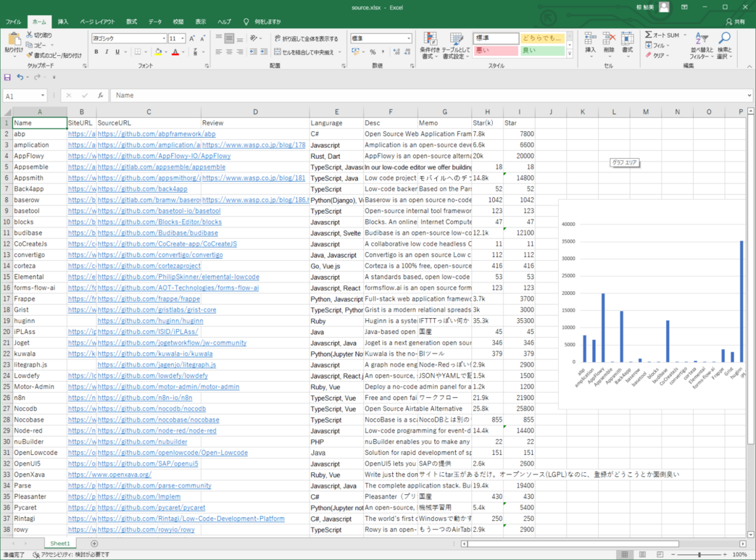Image resolution: width=756 pixels, height=560 pixels.
Task: Switch to the 表示 (View) tab
Action: tap(201, 22)
